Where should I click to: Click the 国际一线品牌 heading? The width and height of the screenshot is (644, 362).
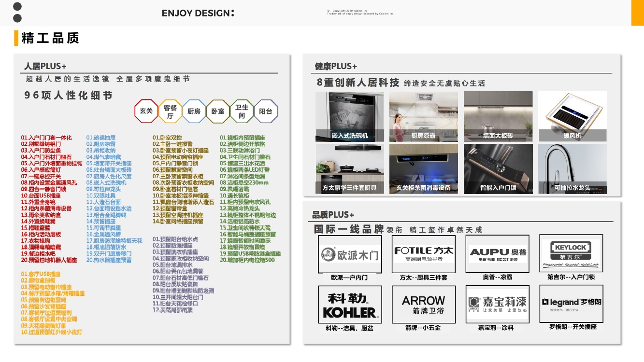349,229
